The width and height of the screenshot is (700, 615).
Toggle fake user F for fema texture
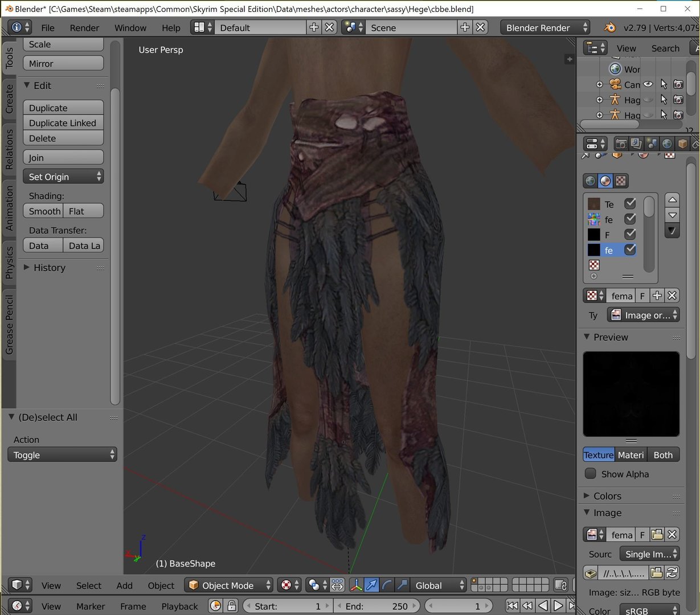pos(642,296)
